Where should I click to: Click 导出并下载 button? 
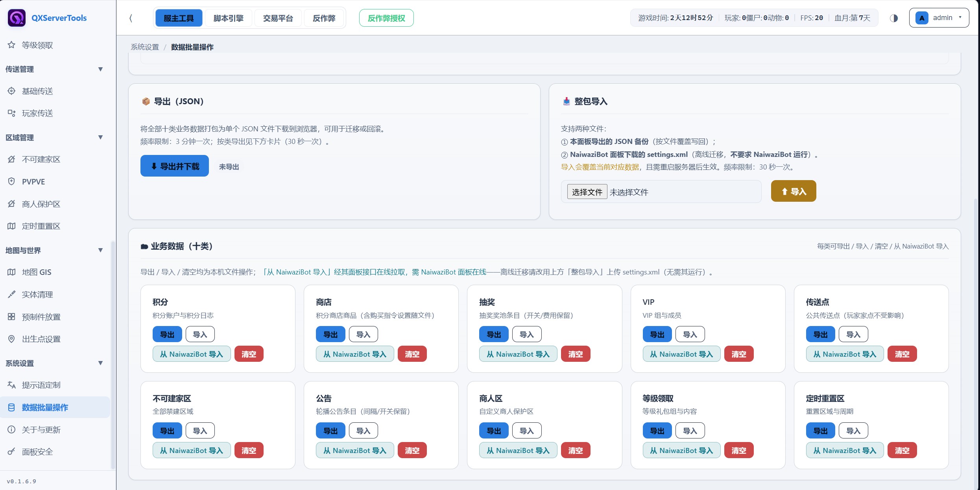click(175, 166)
